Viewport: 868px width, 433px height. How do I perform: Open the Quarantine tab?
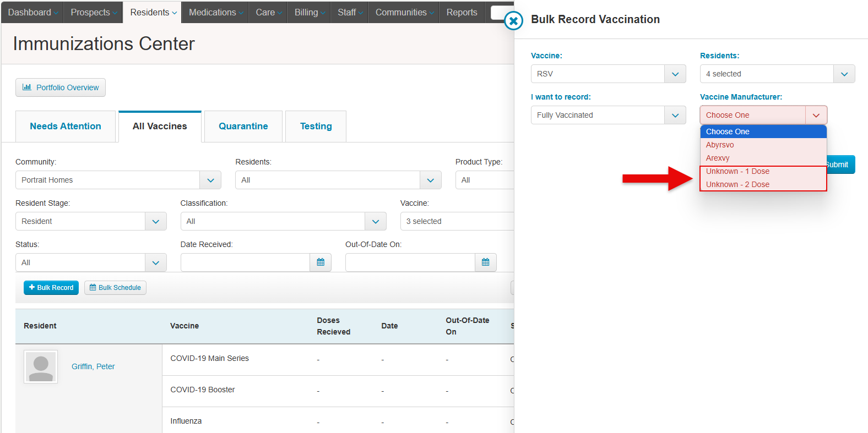click(243, 126)
